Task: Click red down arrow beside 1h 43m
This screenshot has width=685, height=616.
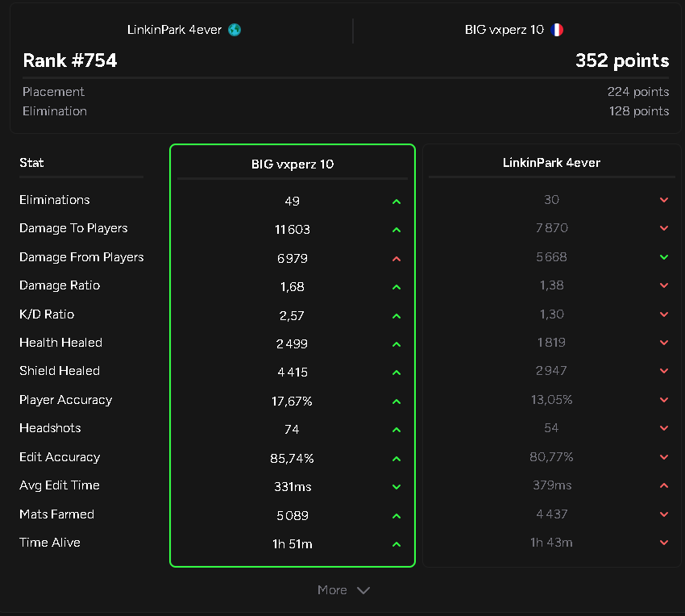Action: point(664,543)
